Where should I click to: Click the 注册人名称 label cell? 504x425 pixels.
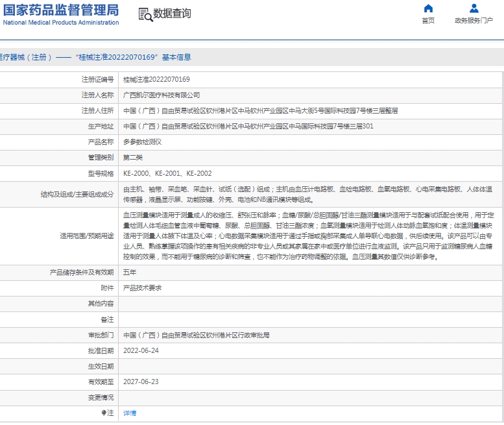[59, 95]
